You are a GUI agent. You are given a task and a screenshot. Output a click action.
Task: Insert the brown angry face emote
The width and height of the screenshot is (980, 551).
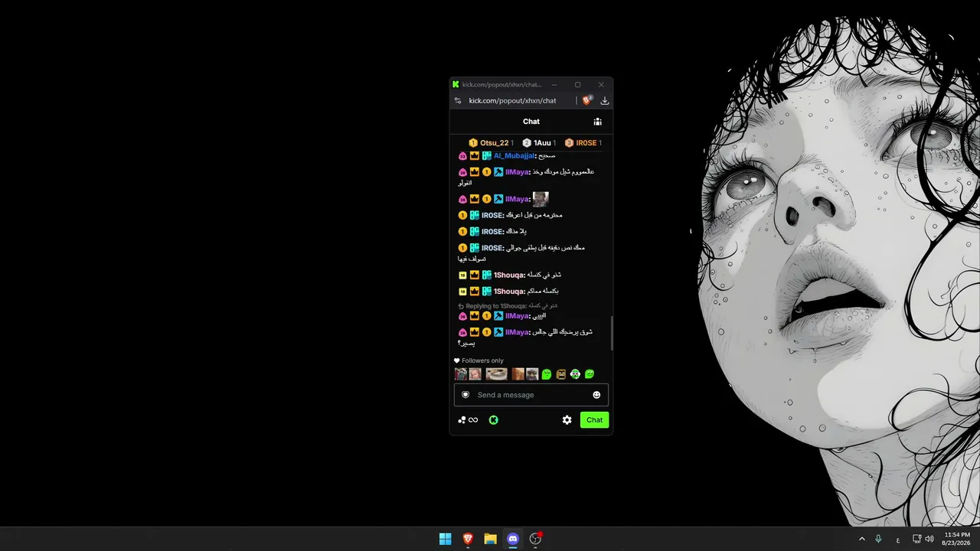click(561, 374)
